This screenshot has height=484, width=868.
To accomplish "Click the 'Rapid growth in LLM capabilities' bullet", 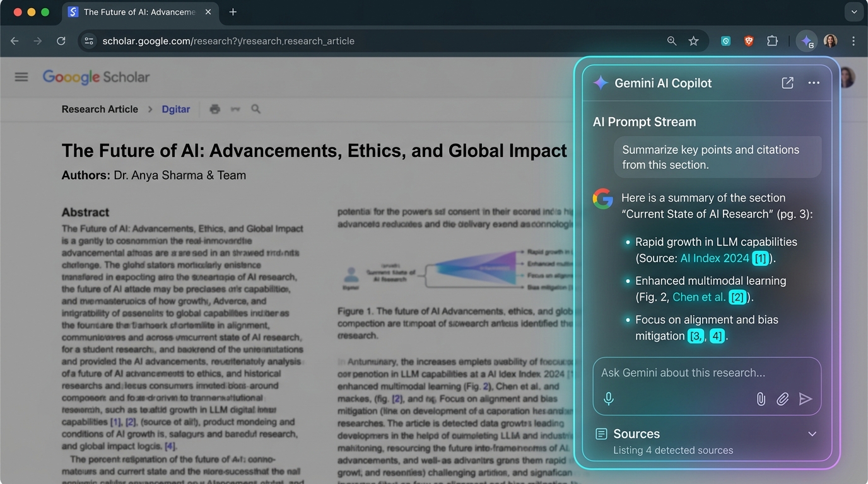I will [716, 250].
